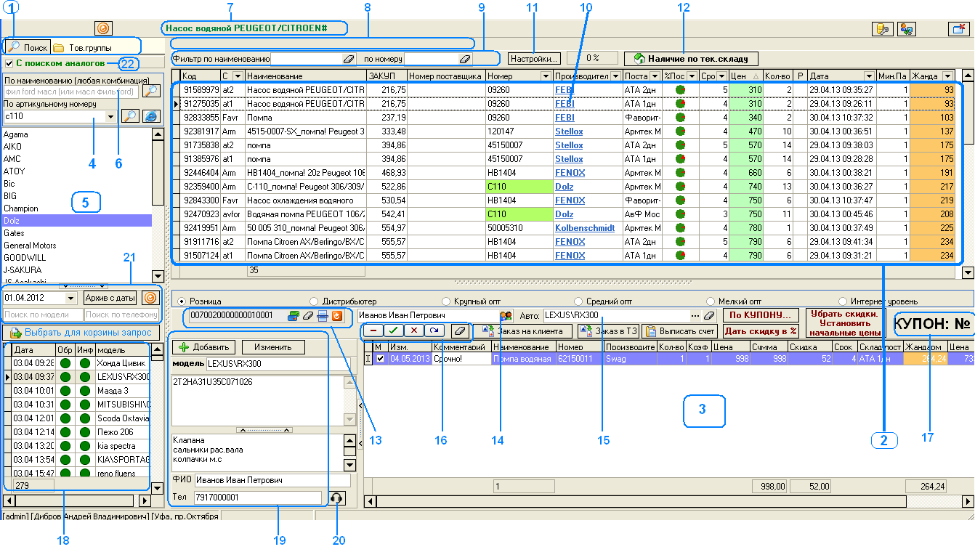Screen dimensions: 975x560
Task: Open the 01.04.2012 date dropdown
Action: (70, 298)
